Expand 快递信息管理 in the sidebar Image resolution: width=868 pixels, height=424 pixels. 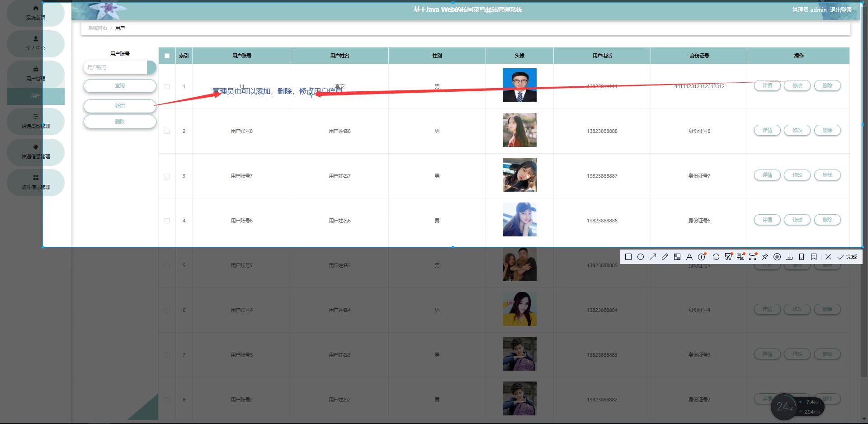36,152
